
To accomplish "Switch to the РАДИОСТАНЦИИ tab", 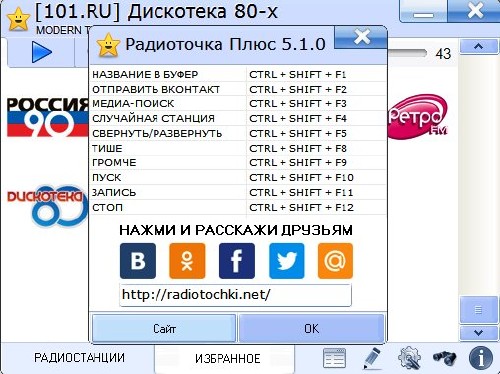I will [x=79, y=358].
